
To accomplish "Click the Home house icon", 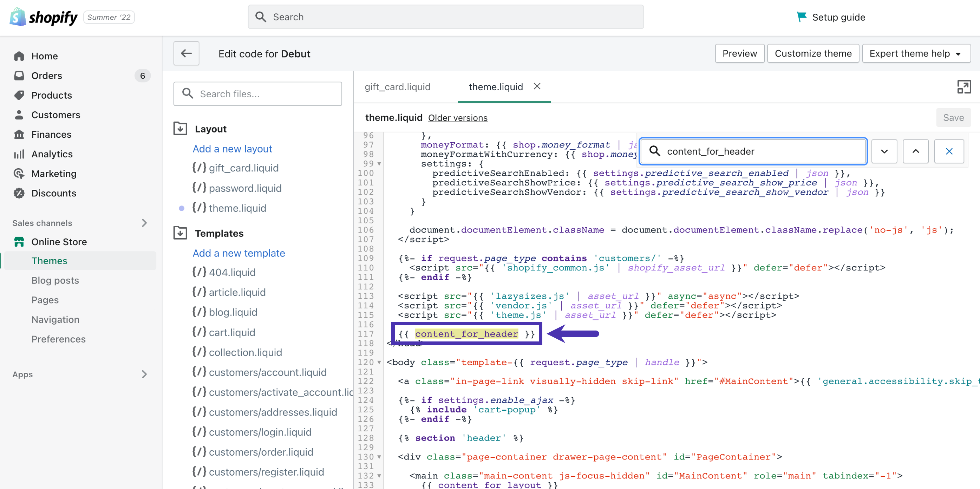I will [x=19, y=56].
